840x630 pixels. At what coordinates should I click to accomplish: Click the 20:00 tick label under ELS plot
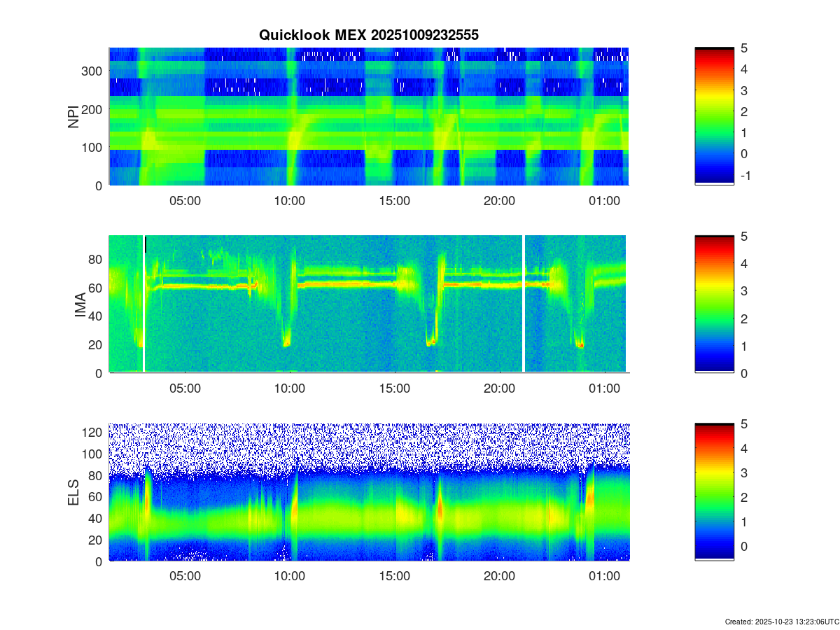(499, 576)
